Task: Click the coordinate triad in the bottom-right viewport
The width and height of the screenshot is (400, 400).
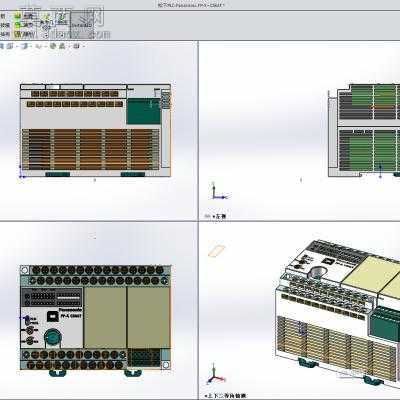Action: [x=216, y=375]
